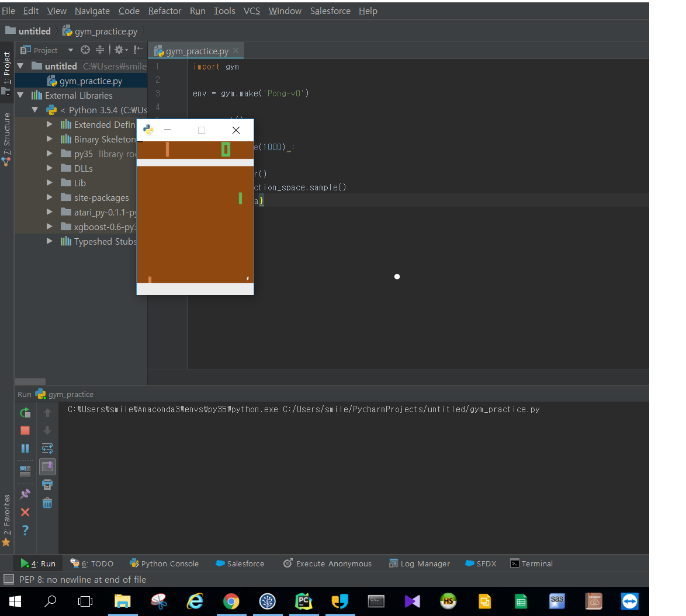Viewport: 686px width, 616px height.
Task: Open the Python Console
Action: pyautogui.click(x=164, y=563)
